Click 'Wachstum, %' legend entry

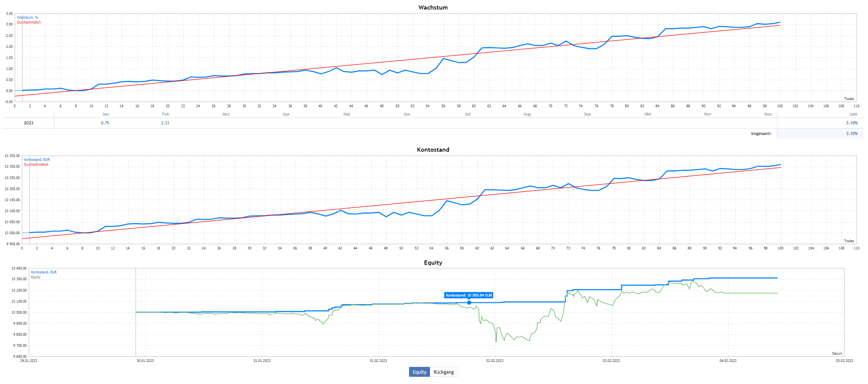point(27,17)
